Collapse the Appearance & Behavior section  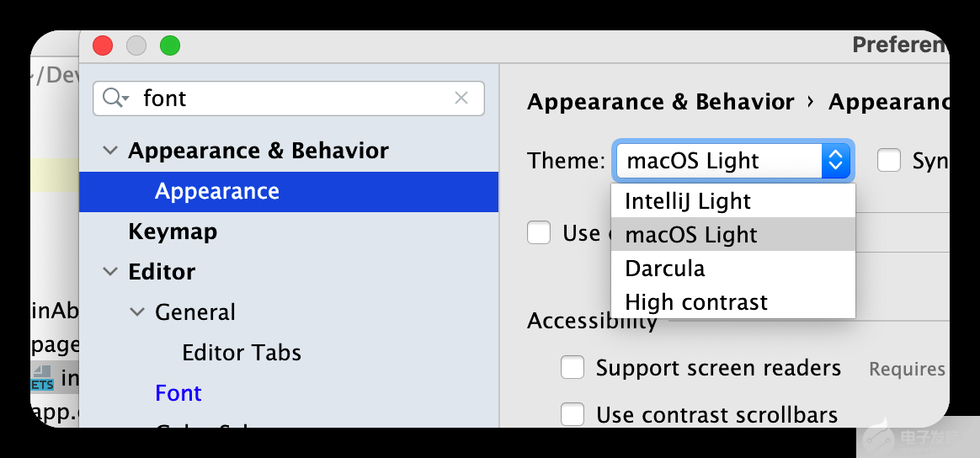tap(110, 151)
